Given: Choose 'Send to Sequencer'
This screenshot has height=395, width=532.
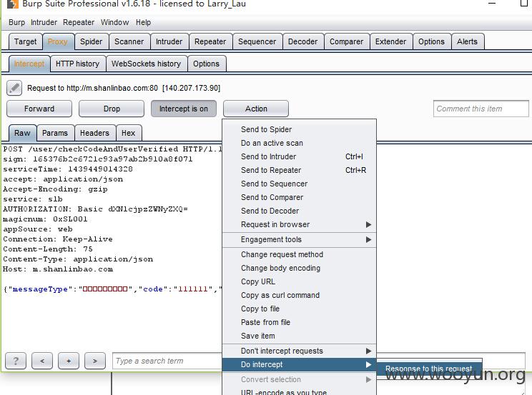Looking at the screenshot, I should coord(299,184).
